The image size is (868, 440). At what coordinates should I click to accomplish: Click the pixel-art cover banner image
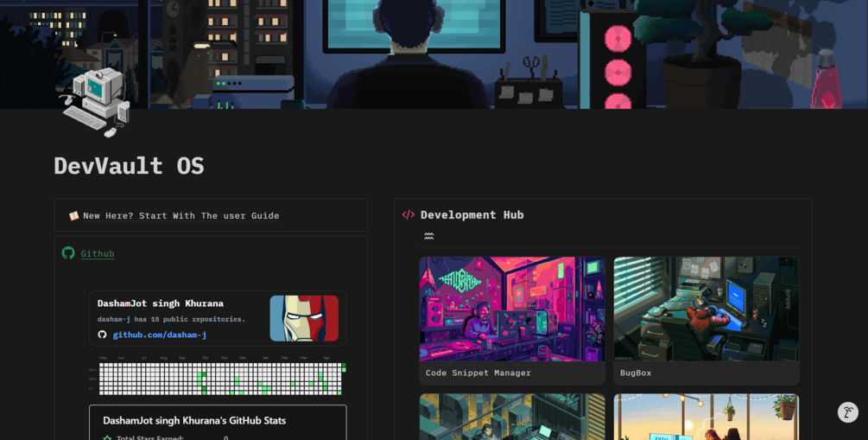click(x=434, y=54)
